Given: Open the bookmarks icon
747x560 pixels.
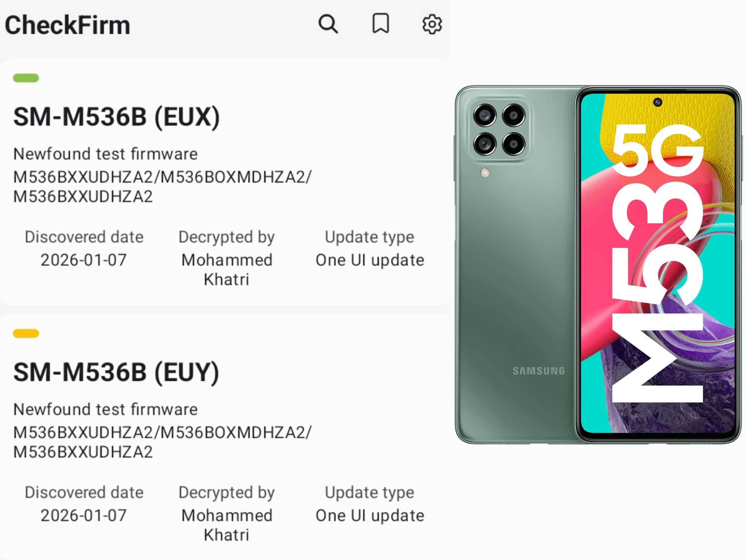Looking at the screenshot, I should 380,24.
